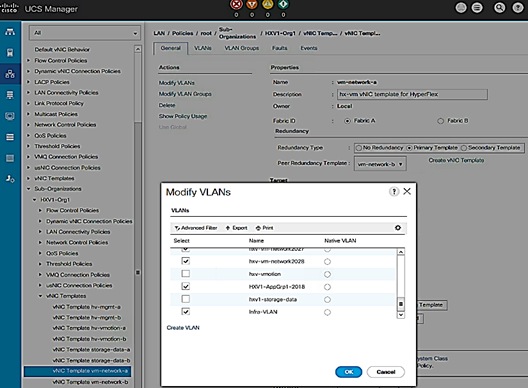This screenshot has height=388, width=528.
Task: Open the Chassis section in the left navigation bar
Action: [x=10, y=158]
